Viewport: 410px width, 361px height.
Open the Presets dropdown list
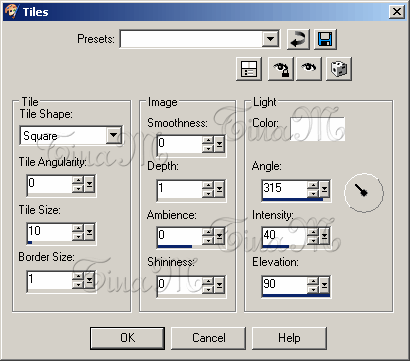click(270, 40)
